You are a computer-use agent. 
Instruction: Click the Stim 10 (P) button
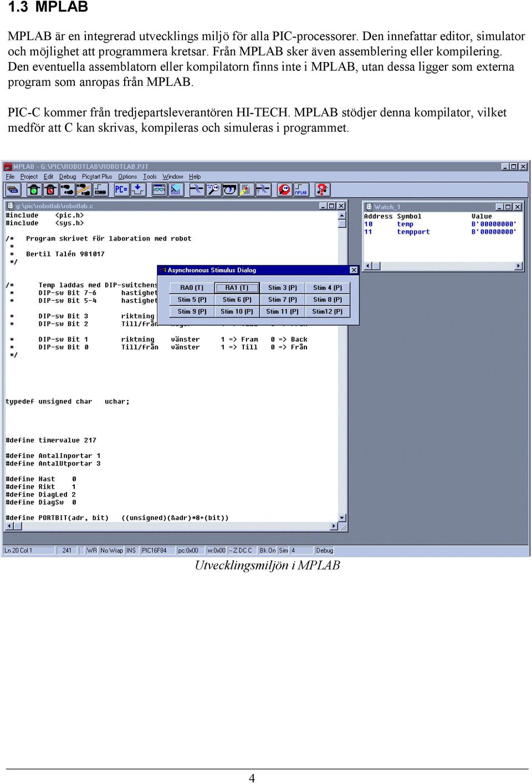(237, 311)
